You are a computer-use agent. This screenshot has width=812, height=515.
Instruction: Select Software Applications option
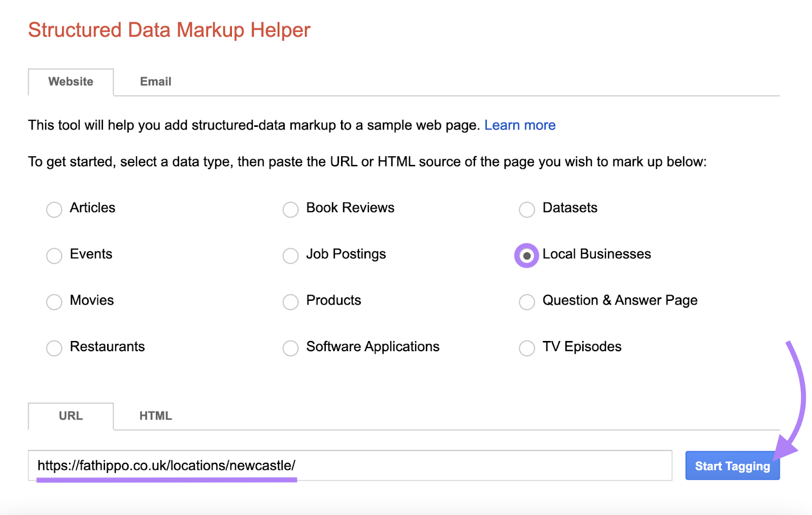290,348
